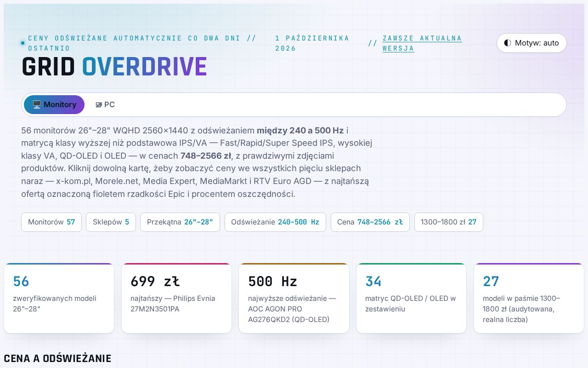Click the 'Ceny odświeżane automatycznie co dwa dni' text
Screen dimensions: 588x368
(134, 38)
